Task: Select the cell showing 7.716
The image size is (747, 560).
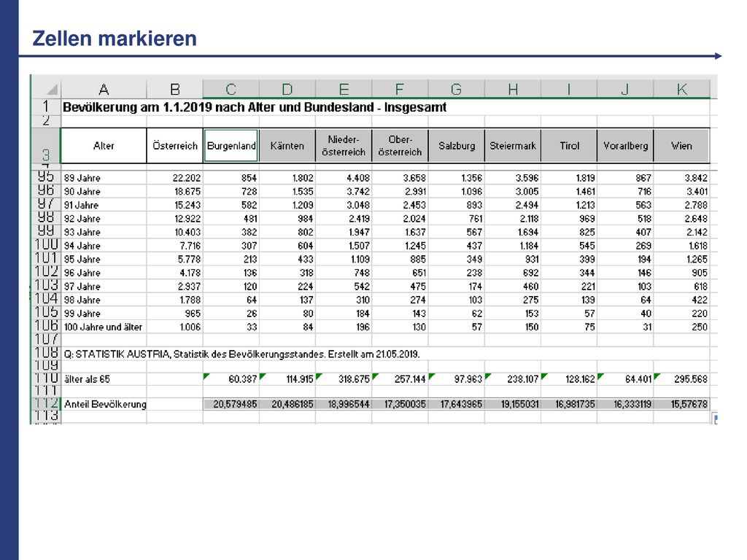Action: click(175, 246)
